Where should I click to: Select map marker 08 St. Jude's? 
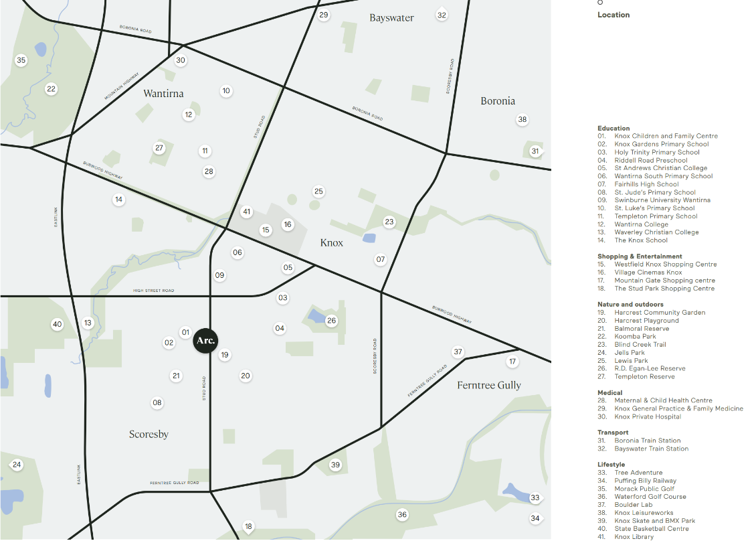pos(157,402)
